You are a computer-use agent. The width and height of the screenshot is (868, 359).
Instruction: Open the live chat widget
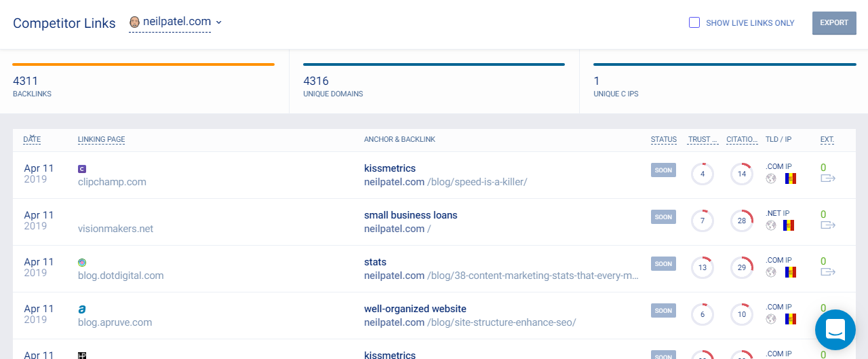point(835,330)
